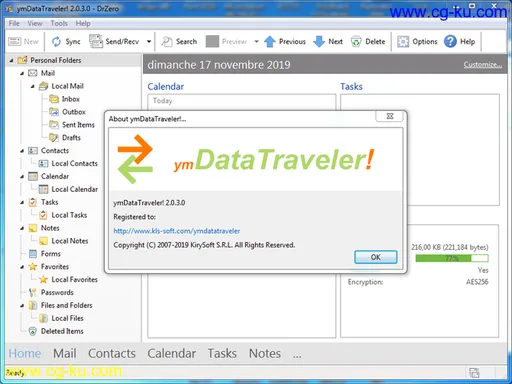Click the Preview toolbar icon
The width and height of the screenshot is (512, 384).
coord(212,42)
